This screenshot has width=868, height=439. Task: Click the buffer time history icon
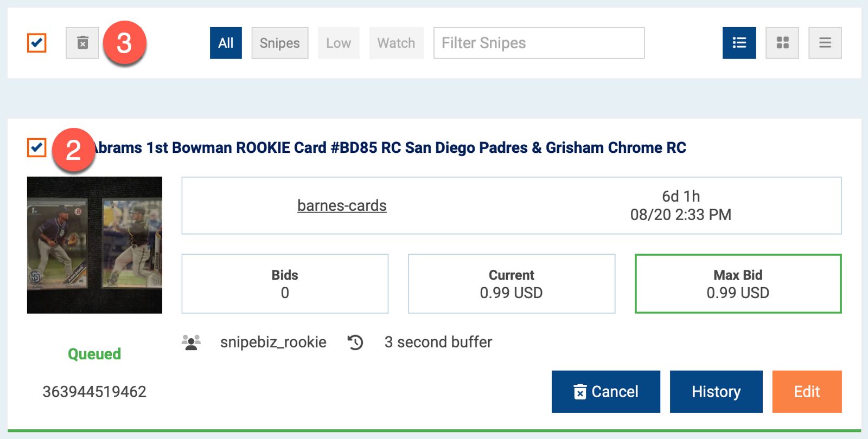click(355, 343)
